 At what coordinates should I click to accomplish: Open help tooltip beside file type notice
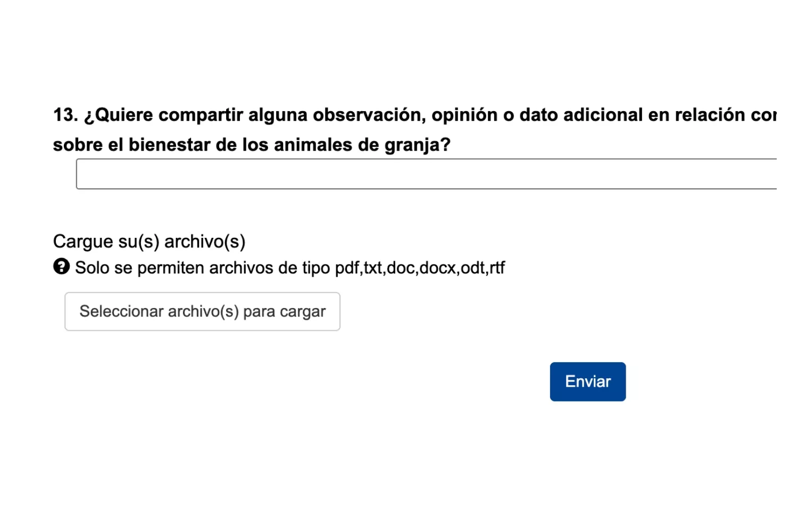pos(61,266)
